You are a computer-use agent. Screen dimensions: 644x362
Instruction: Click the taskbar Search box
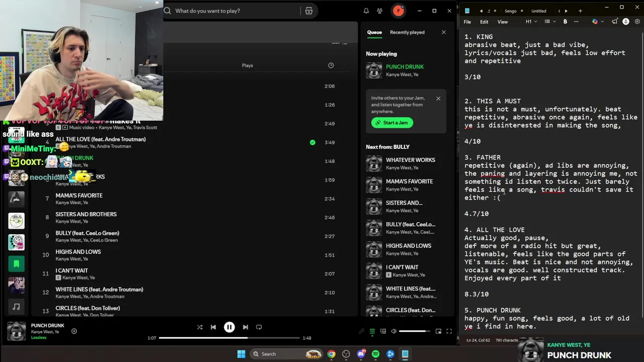287,354
